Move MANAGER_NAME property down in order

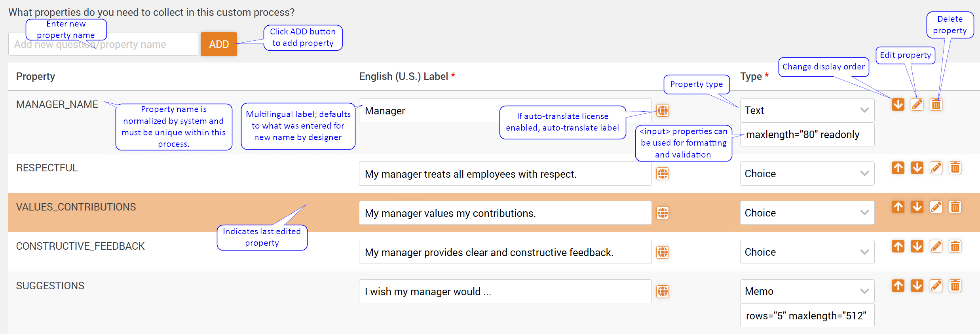coord(898,104)
